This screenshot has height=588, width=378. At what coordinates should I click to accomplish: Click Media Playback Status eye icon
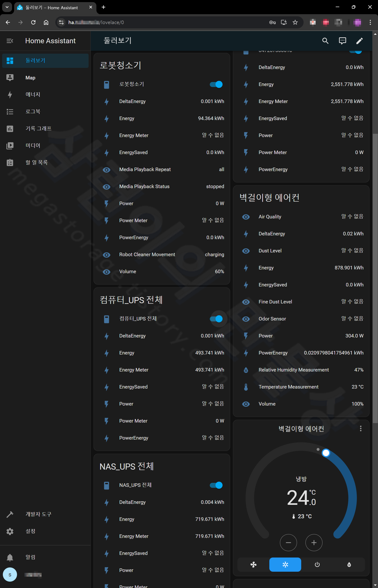point(107,187)
